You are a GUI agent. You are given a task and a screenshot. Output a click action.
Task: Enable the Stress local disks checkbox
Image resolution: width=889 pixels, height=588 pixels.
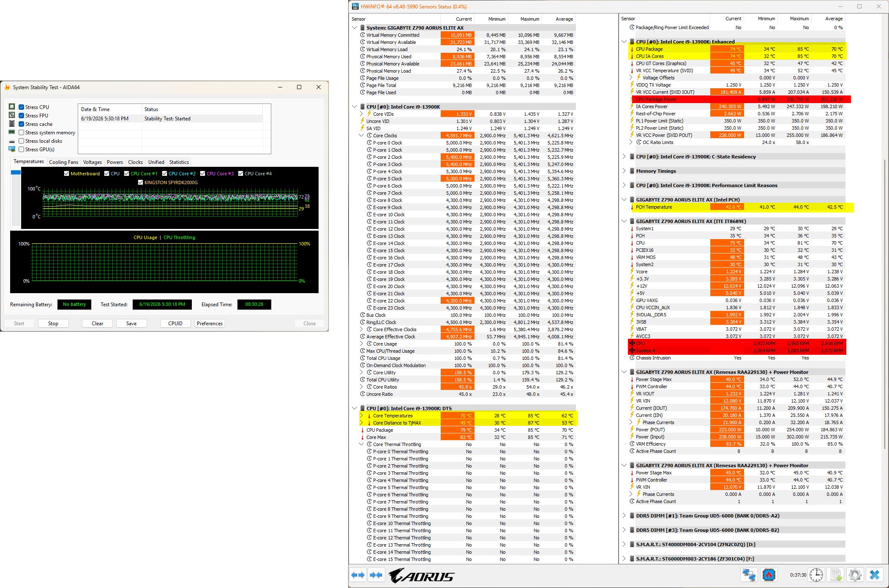pyautogui.click(x=21, y=141)
